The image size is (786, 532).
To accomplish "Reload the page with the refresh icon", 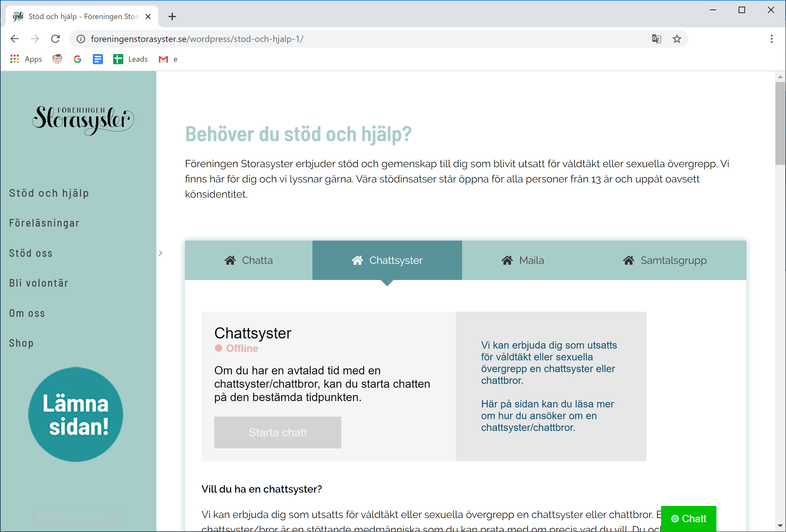I will click(x=56, y=39).
